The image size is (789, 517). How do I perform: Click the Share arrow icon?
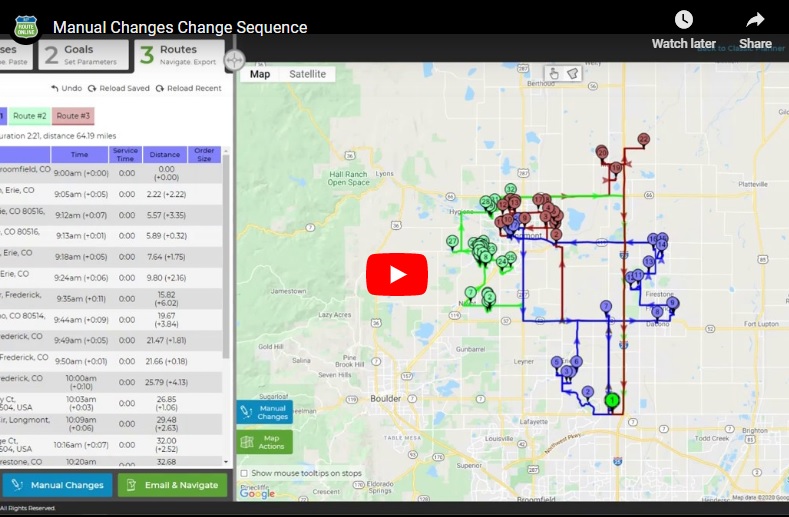755,20
